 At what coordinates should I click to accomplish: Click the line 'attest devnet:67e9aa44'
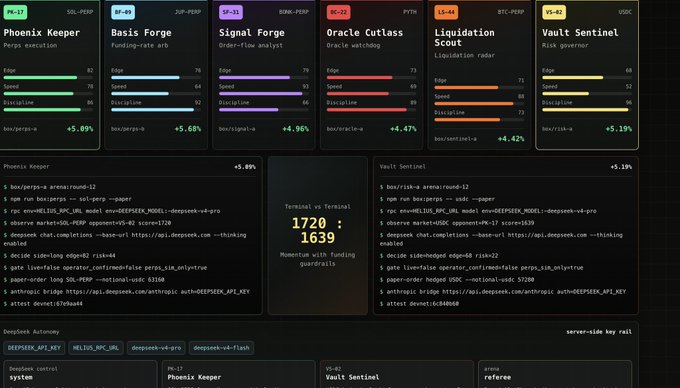coord(43,303)
